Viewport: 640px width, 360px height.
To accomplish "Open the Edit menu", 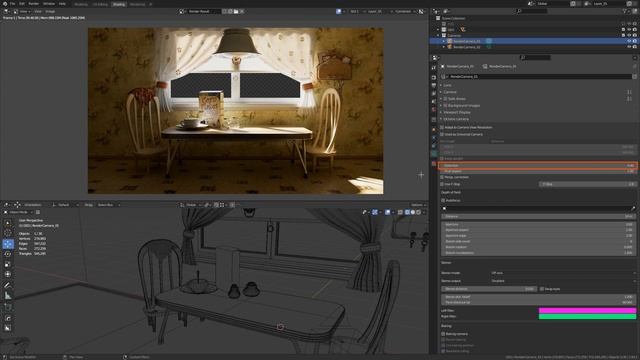I will click(x=22, y=4).
